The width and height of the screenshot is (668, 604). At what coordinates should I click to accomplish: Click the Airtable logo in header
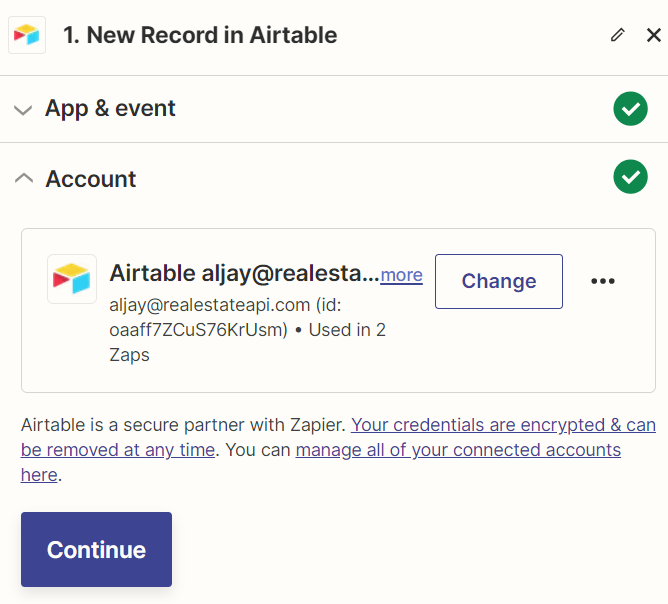[27, 35]
